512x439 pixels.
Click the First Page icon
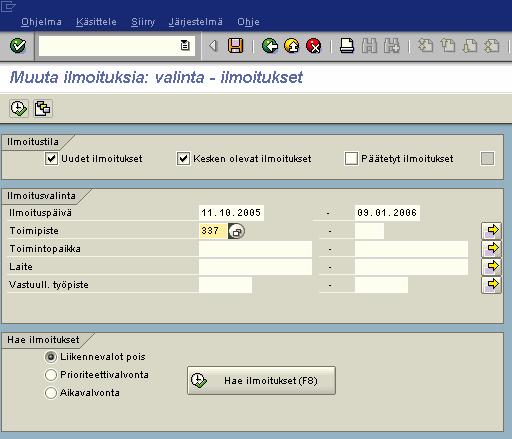(425, 46)
